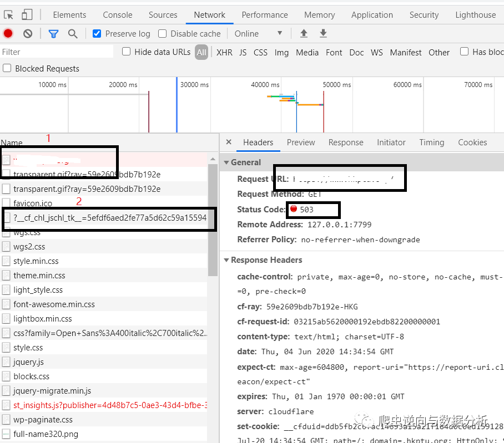Viewport: 504px width, 443px height.
Task: Activate the inspect element picker icon
Action: 8,15
